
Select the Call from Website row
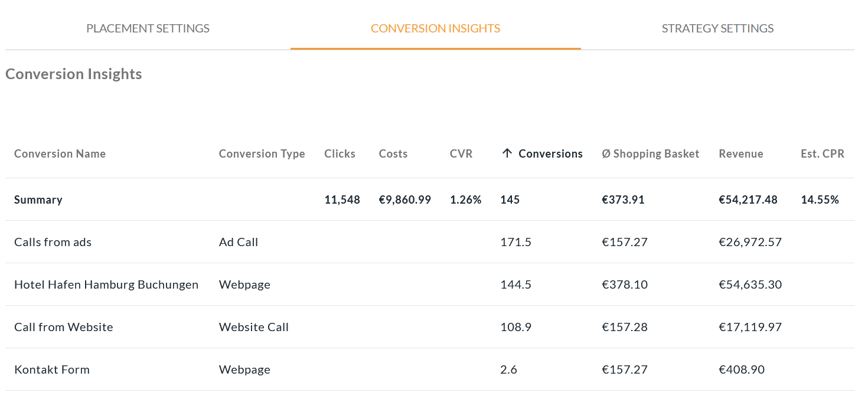pyautogui.click(x=64, y=327)
